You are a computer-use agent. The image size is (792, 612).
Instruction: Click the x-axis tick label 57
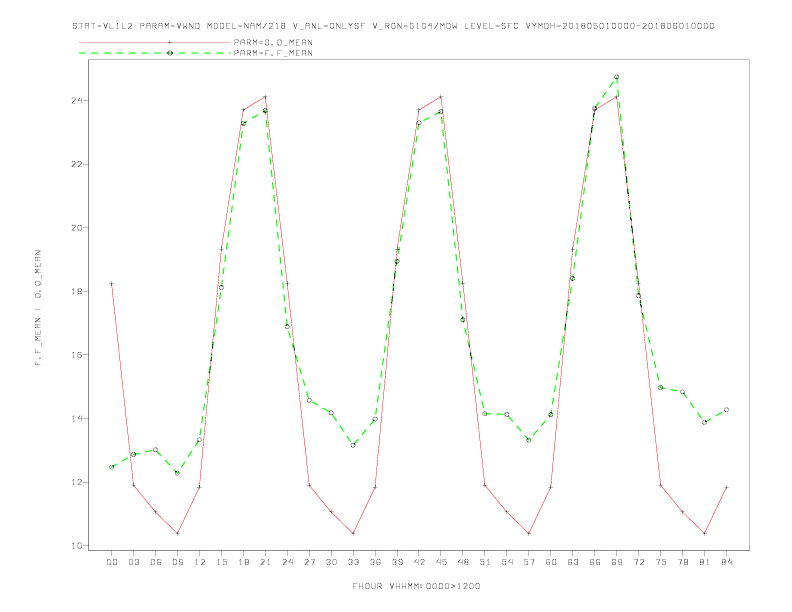click(529, 562)
